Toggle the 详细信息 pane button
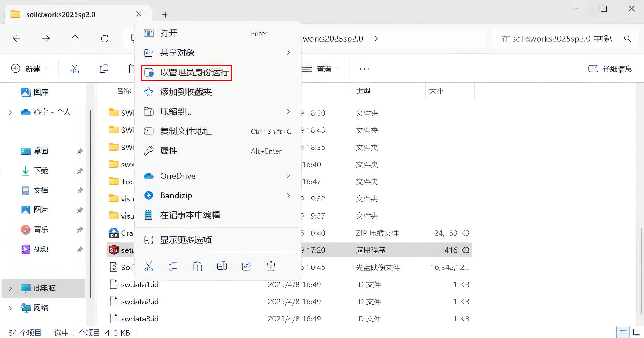The width and height of the screenshot is (644, 338). [x=610, y=69]
